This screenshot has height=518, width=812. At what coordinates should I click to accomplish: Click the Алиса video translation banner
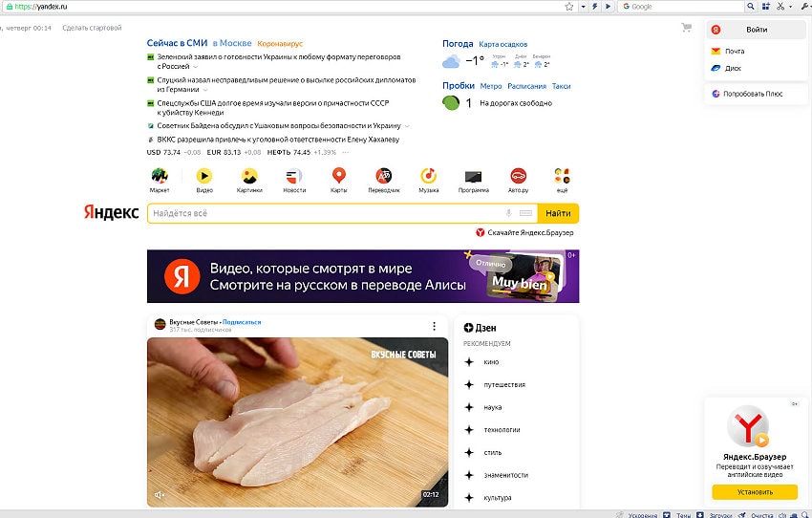coord(363,276)
